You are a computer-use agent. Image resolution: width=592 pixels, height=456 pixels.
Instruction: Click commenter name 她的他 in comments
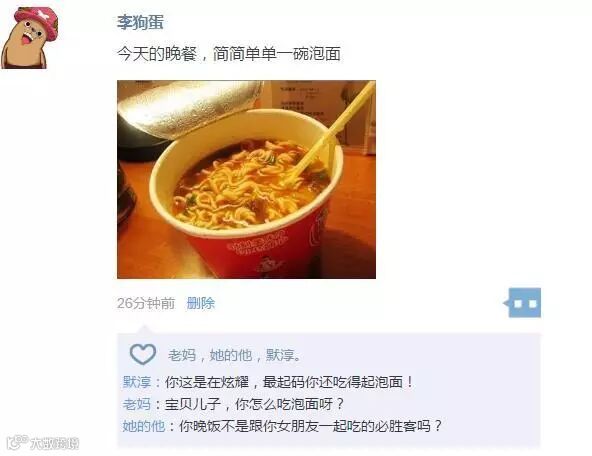(x=143, y=426)
